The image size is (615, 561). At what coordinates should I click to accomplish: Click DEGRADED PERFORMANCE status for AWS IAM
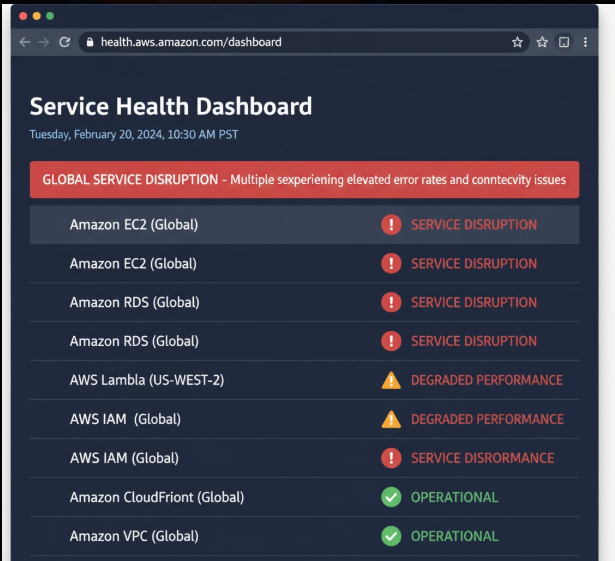(487, 419)
